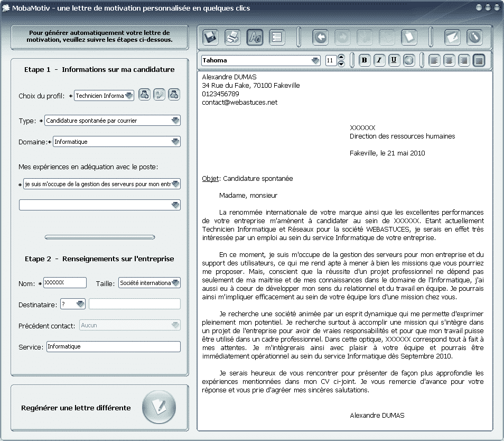This screenshot has height=441, width=504.
Task: Click the Nom field containing XXXXXX
Action: 65,283
